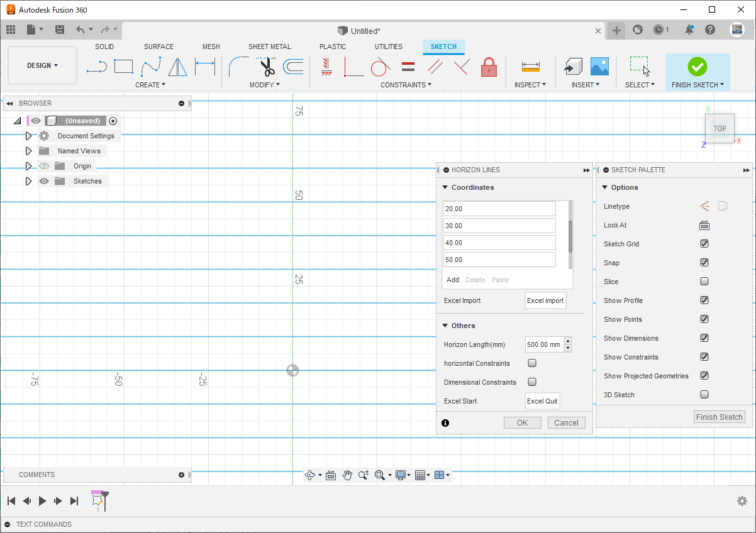Select the triangle-shaped Create tool
Viewport: 756px width, 533px height.
point(178,66)
